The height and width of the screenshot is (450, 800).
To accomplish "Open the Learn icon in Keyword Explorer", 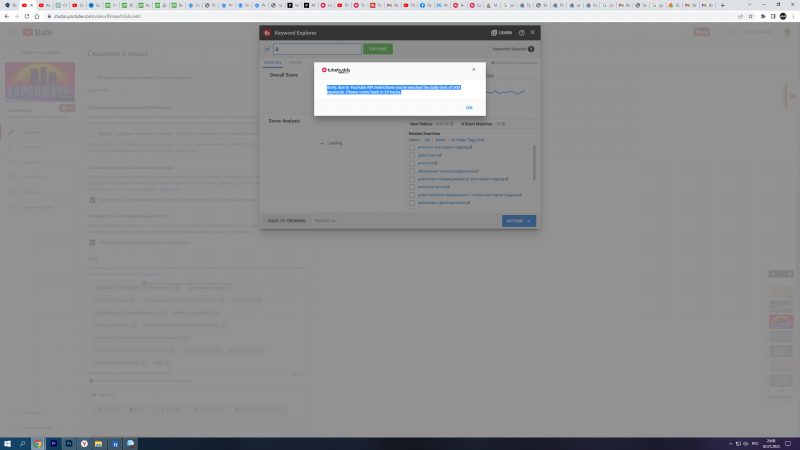I will point(501,33).
